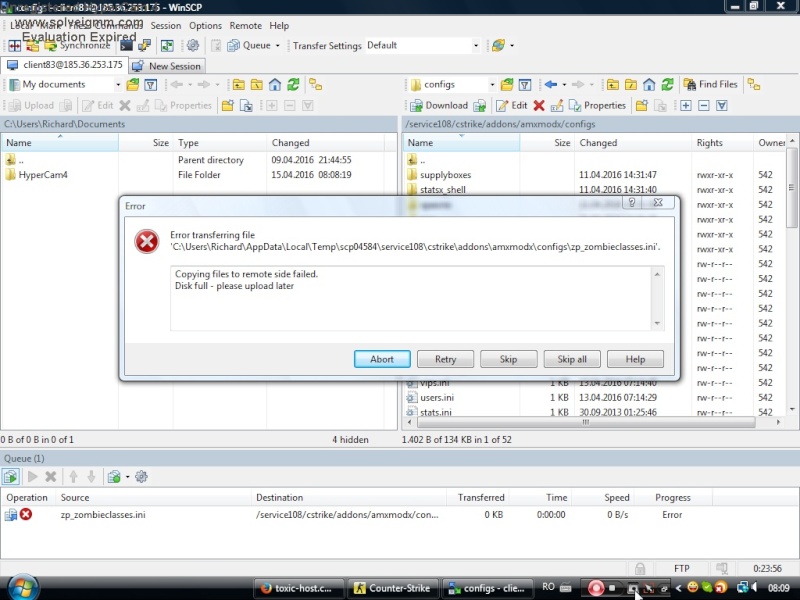Go to remote home directory

tap(649, 85)
